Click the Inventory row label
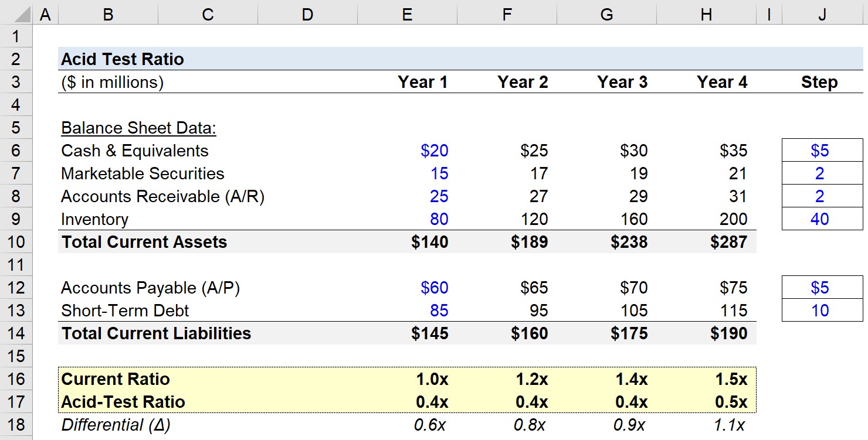 (x=94, y=220)
